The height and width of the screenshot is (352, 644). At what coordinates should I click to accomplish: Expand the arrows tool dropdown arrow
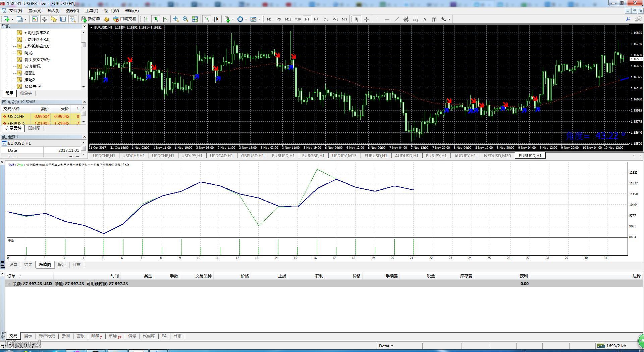(x=449, y=19)
